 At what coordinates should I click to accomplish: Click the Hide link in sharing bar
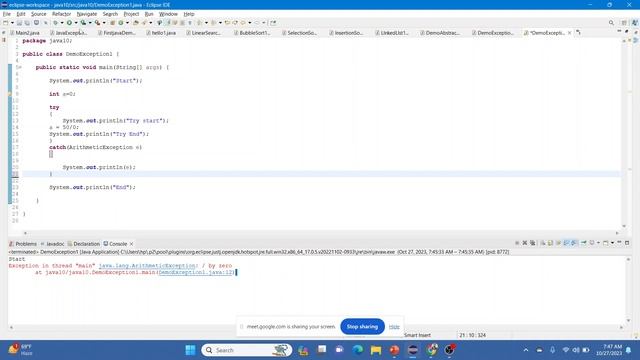click(x=394, y=327)
